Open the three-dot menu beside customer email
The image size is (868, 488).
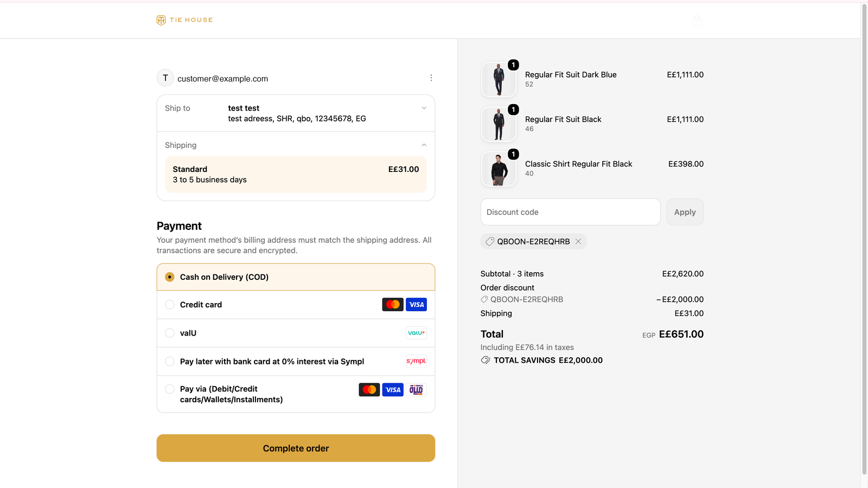pos(431,78)
